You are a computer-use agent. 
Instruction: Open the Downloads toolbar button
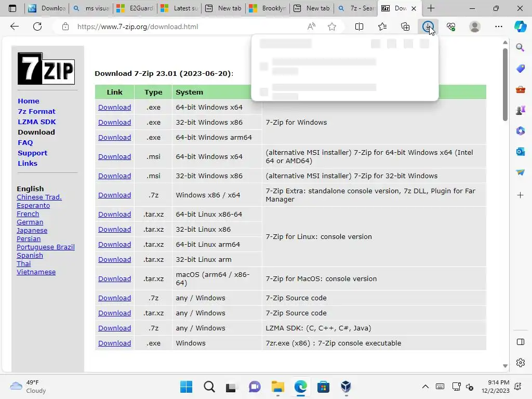pos(428,26)
